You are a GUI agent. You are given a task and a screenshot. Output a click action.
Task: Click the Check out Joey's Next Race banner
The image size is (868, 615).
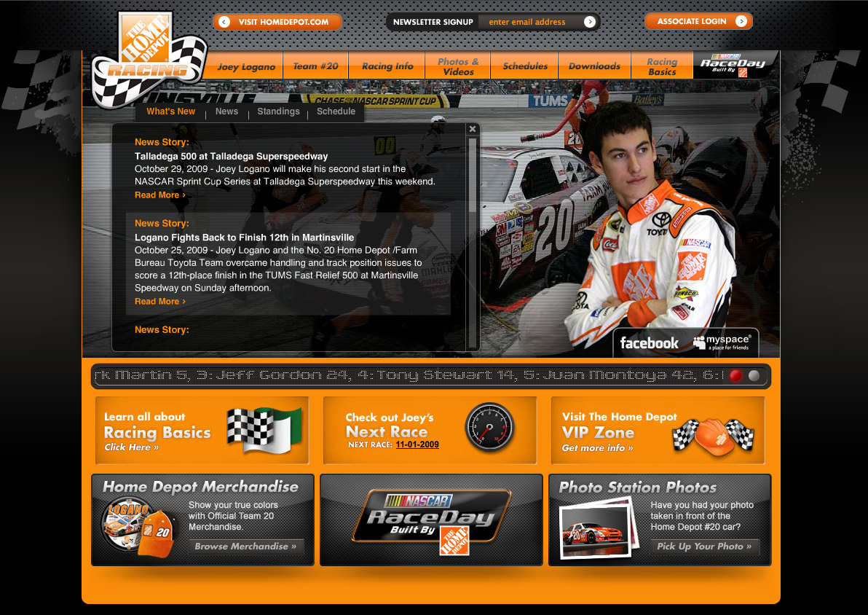pos(430,431)
